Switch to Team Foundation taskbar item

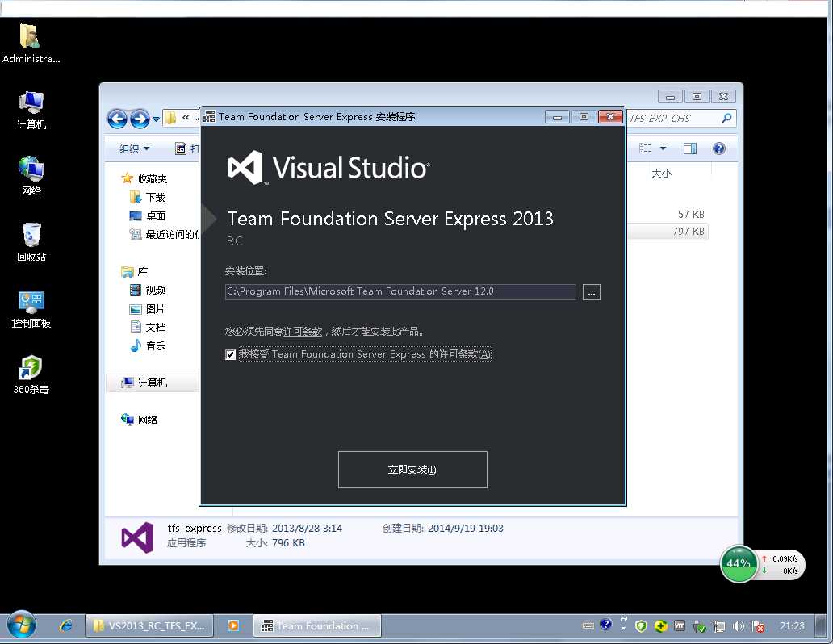click(x=317, y=626)
